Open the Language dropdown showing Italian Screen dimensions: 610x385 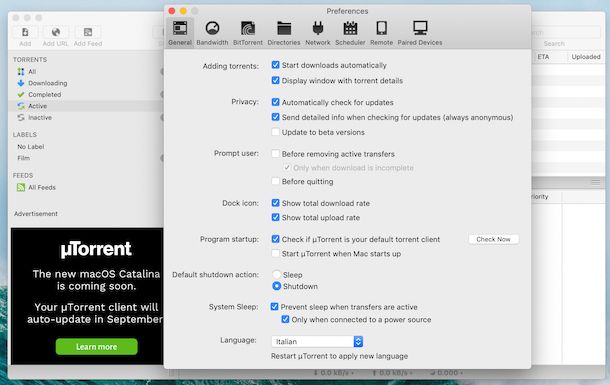click(317, 341)
